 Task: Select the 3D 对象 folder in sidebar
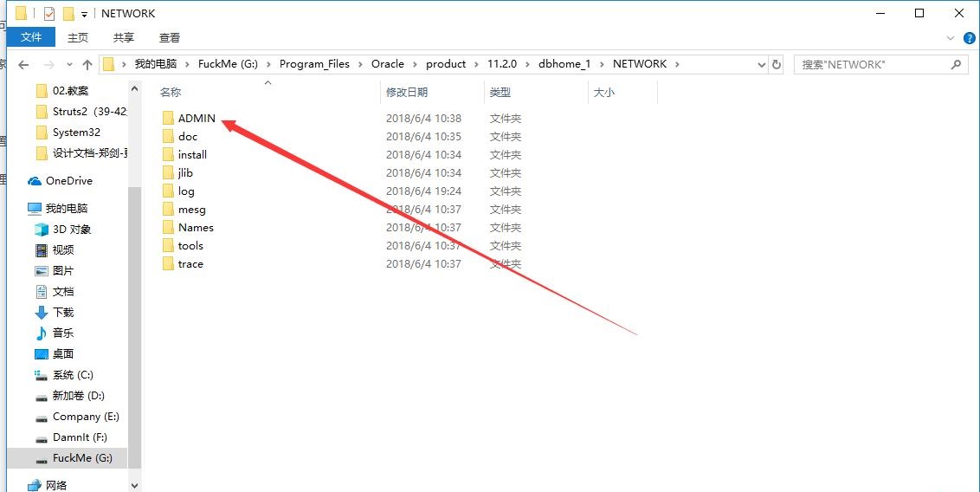click(x=71, y=229)
